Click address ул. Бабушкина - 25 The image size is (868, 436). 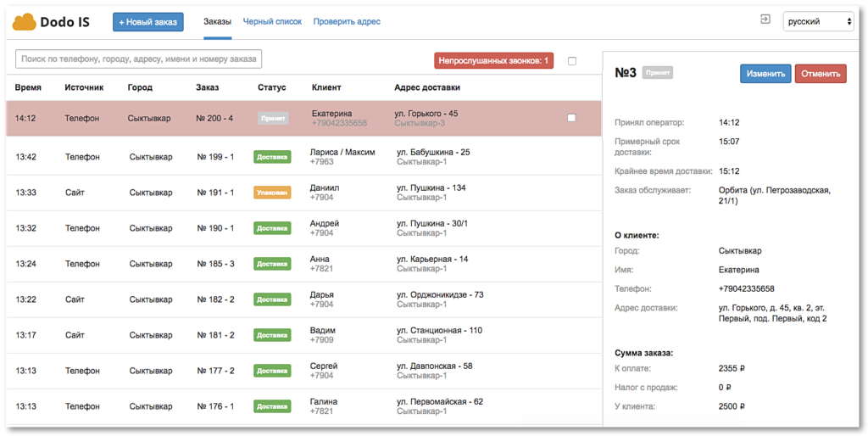tap(433, 153)
